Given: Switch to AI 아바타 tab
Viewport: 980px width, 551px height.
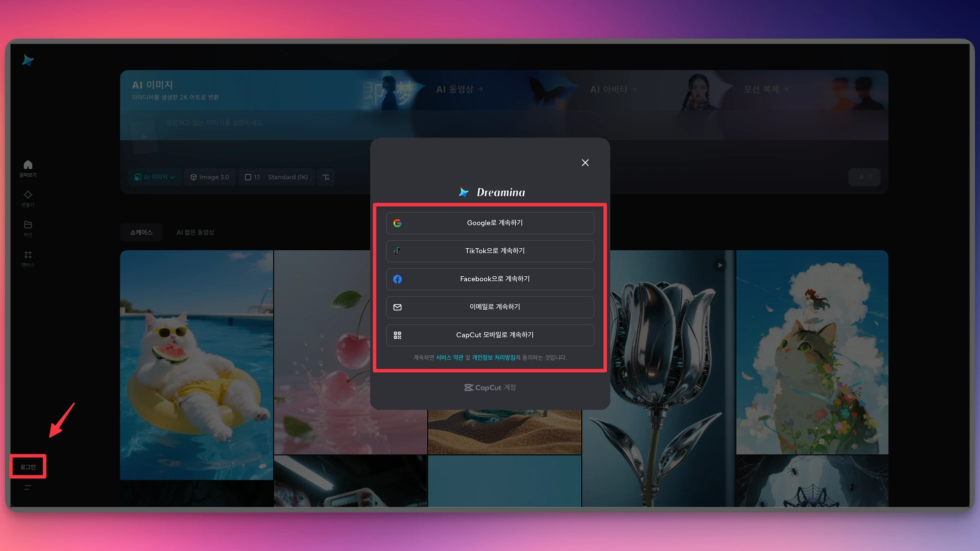Looking at the screenshot, I should click(x=613, y=90).
